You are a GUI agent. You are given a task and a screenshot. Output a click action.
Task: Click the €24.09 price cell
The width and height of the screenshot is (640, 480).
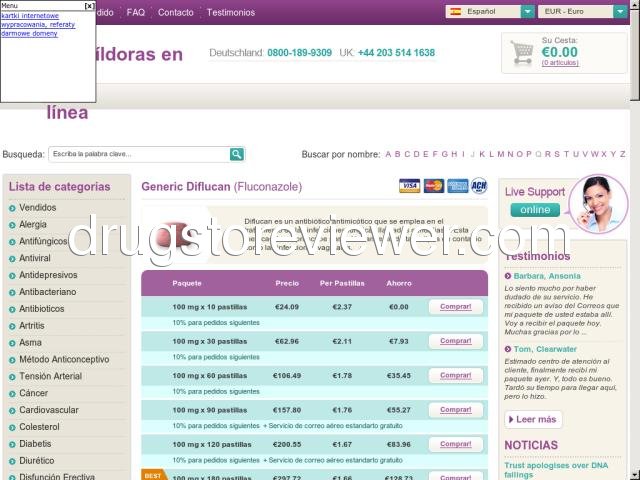[287, 307]
